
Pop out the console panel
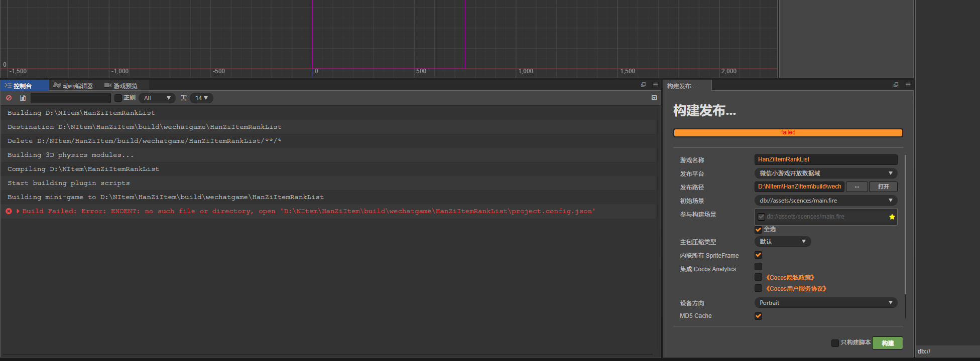pyautogui.click(x=643, y=85)
